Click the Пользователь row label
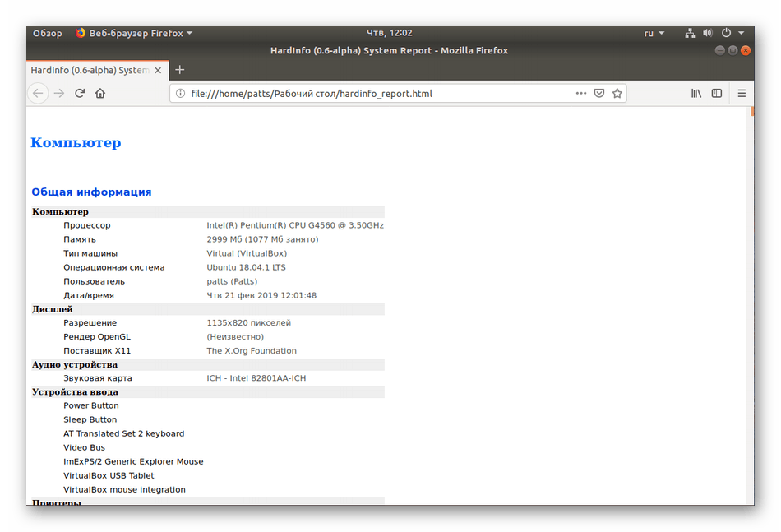Viewport: 781px width, 532px height. [94, 281]
